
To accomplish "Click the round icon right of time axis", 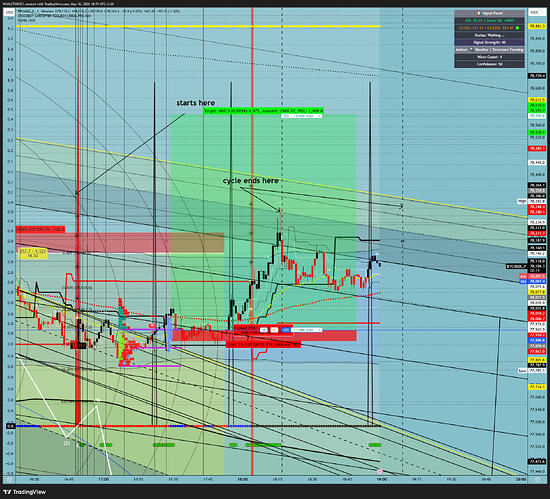I will (x=537, y=479).
